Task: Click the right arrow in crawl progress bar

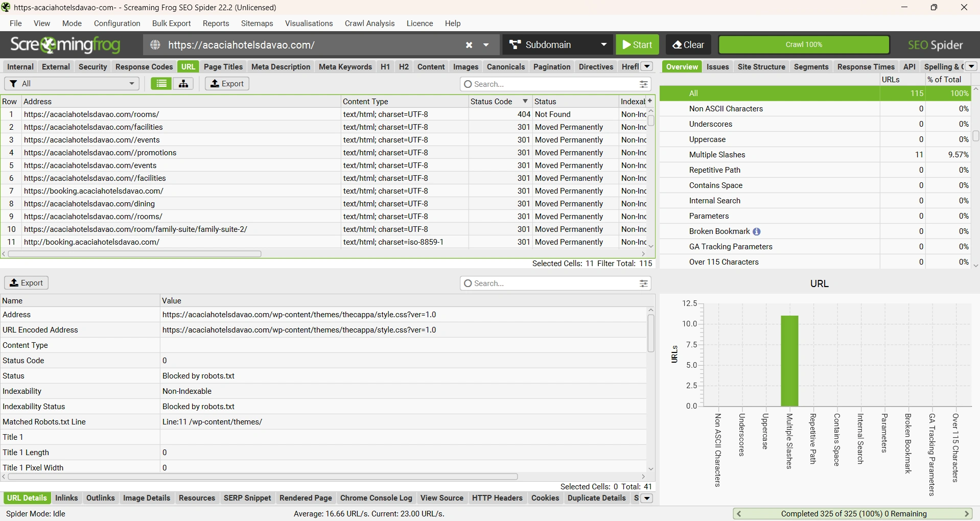Action: [x=967, y=514]
